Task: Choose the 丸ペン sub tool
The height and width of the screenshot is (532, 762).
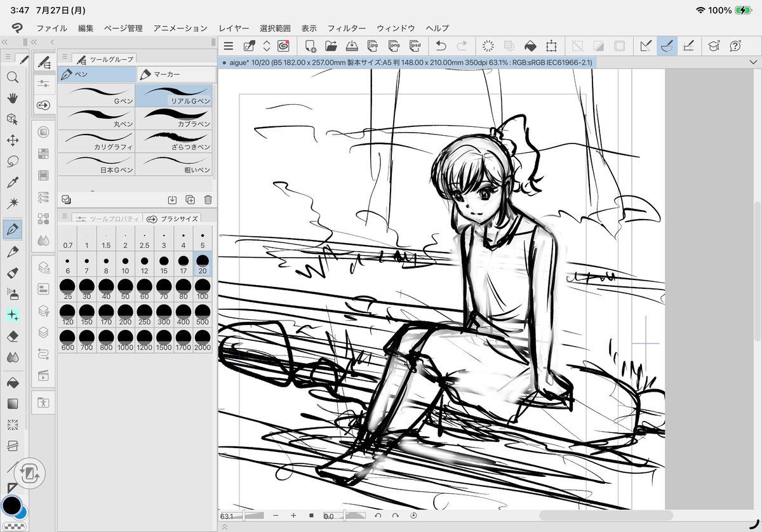Action: (97, 118)
